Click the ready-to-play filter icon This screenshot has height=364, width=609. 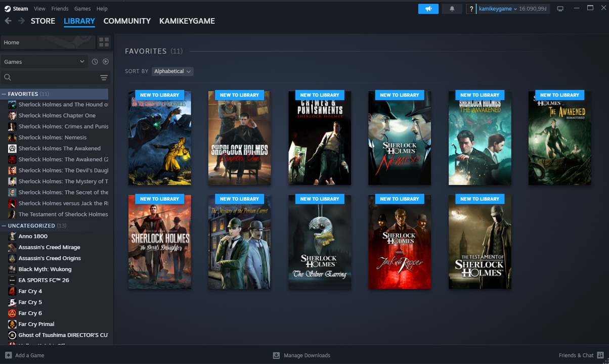coord(106,62)
